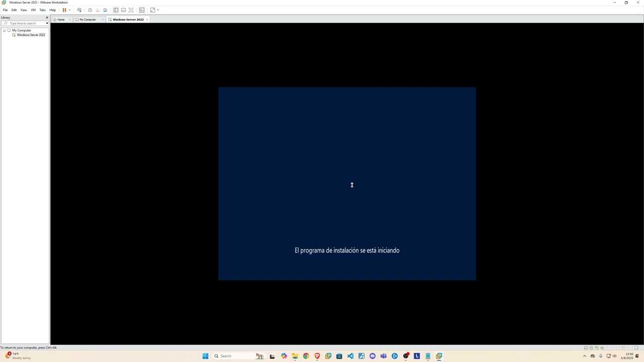Open Visual Studio Code from the taskbar
The image size is (644, 362).
pos(350,356)
